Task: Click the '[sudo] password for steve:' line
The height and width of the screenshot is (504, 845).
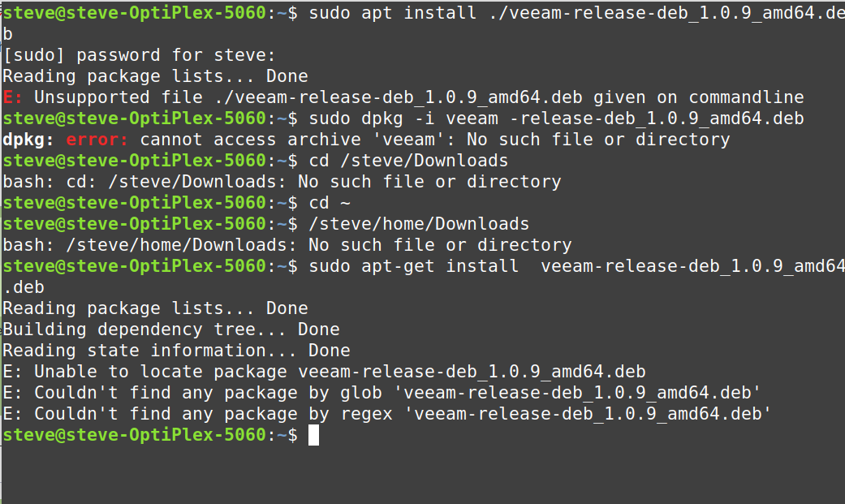Action: (139, 55)
